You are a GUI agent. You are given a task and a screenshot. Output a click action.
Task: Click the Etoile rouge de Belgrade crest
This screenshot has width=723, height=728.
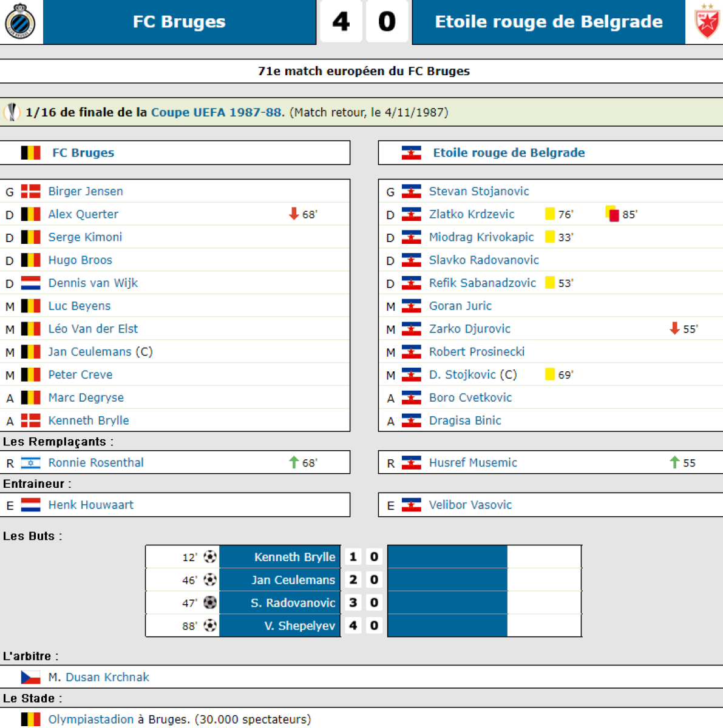pos(707,22)
